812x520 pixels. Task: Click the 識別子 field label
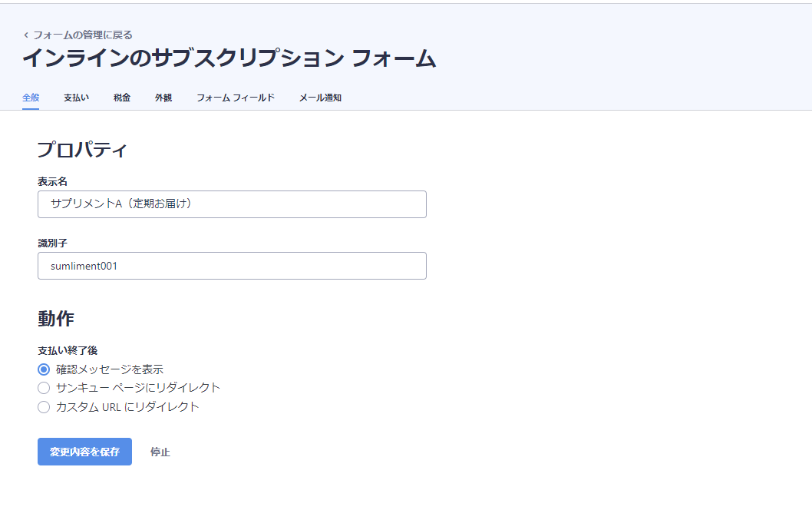pos(53,243)
